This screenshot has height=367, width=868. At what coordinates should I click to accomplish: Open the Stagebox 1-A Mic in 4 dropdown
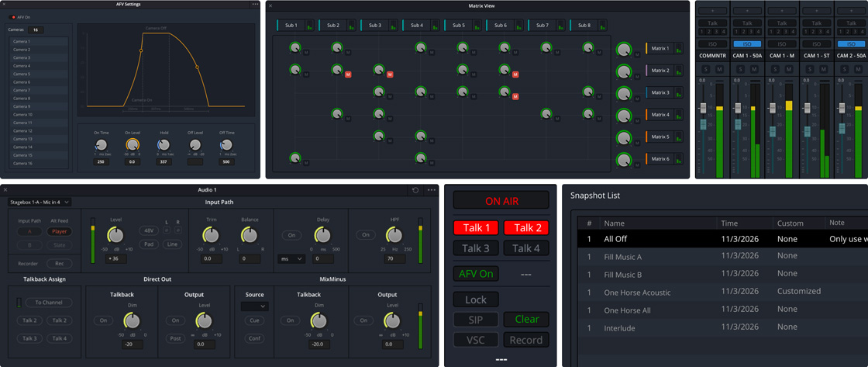[x=40, y=203]
